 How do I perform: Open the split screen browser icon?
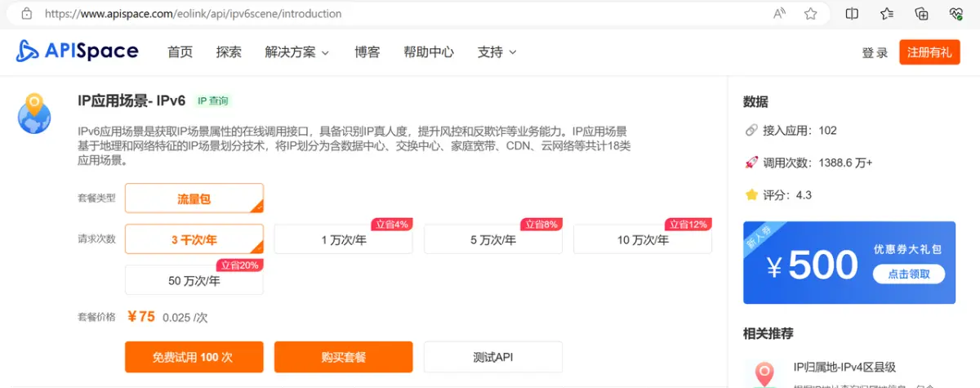pos(852,14)
